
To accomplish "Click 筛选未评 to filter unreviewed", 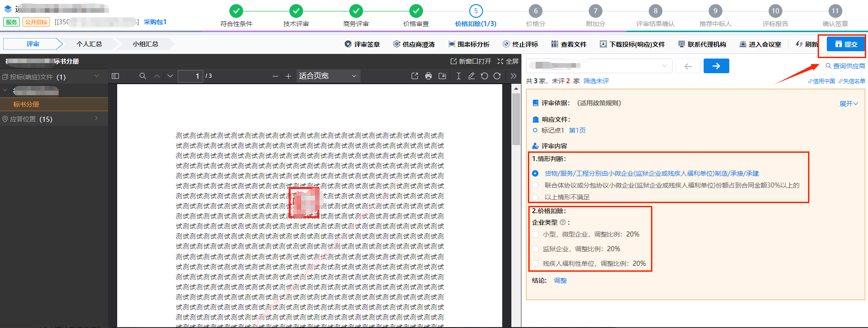I will (596, 81).
